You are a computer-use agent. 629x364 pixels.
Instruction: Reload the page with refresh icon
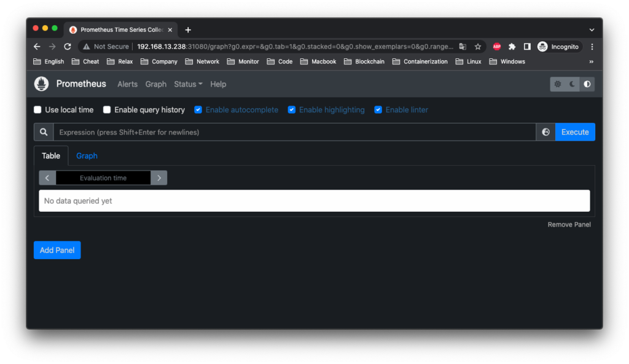(68, 47)
